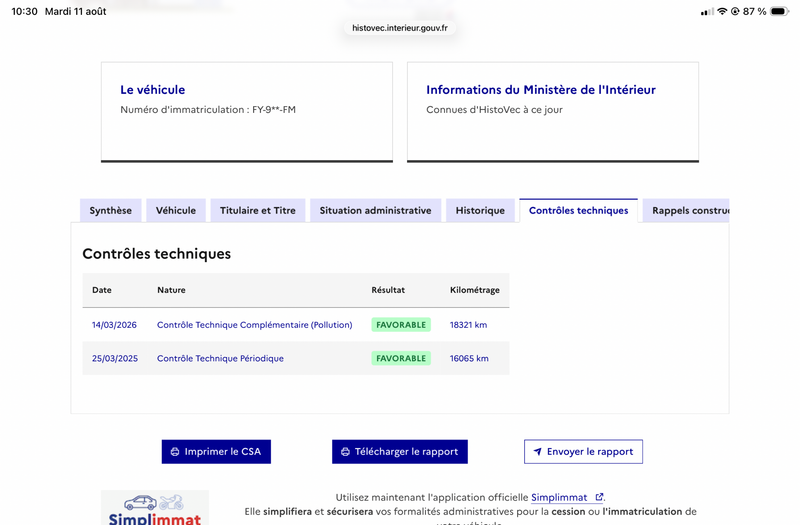Image resolution: width=800 pixels, height=525 pixels.
Task: Click the printer icon in Imprimer le CSA
Action: [175, 452]
